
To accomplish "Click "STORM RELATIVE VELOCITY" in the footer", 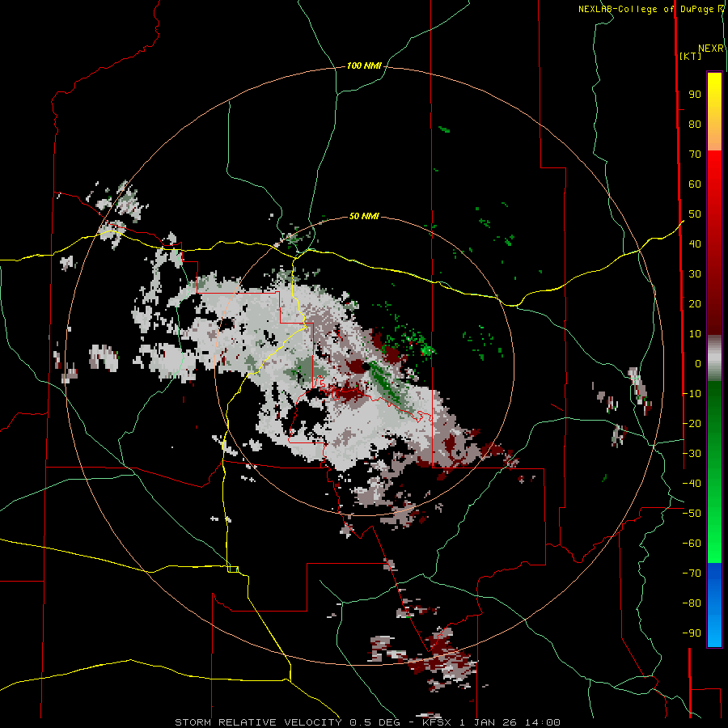I will (x=258, y=722).
